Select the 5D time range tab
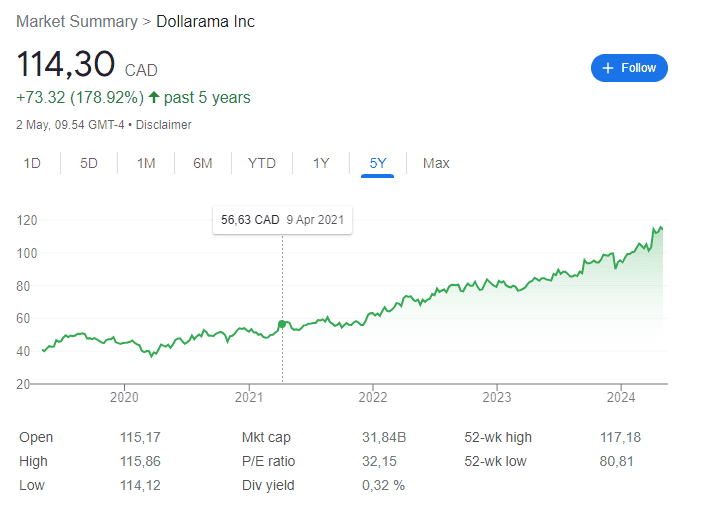The height and width of the screenshot is (507, 708). coord(89,163)
